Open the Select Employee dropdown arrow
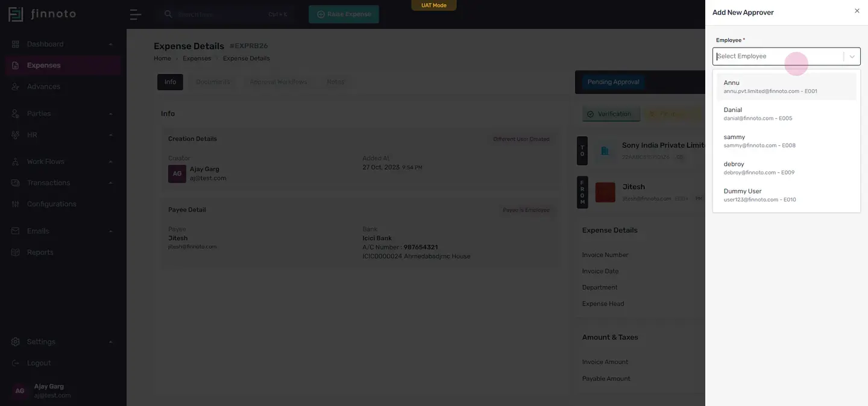The image size is (868, 406). click(x=852, y=57)
